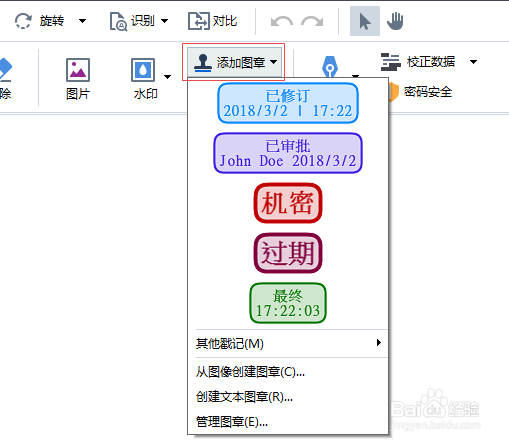Click the Add Stamp (添加图章) button
Image resolution: width=509 pixels, height=443 pixels.
coord(235,62)
